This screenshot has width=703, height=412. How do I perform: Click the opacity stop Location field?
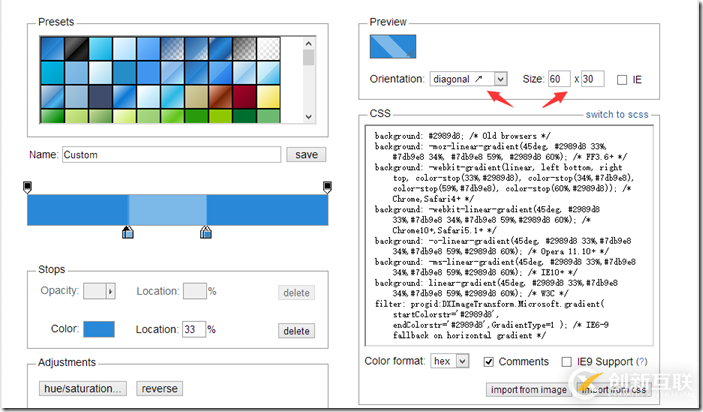tap(195, 291)
